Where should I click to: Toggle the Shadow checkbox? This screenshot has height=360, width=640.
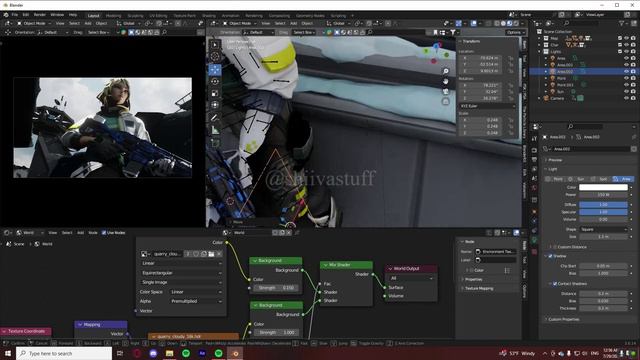point(551,256)
